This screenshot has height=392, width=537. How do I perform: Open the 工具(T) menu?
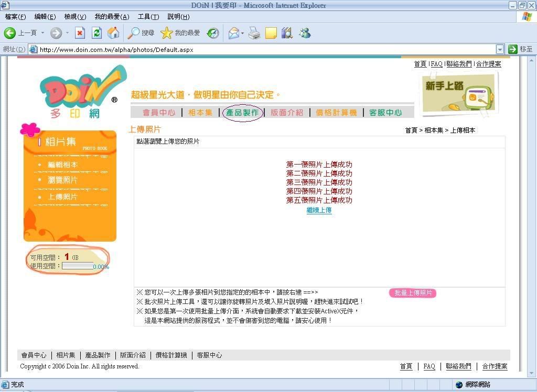tap(148, 17)
